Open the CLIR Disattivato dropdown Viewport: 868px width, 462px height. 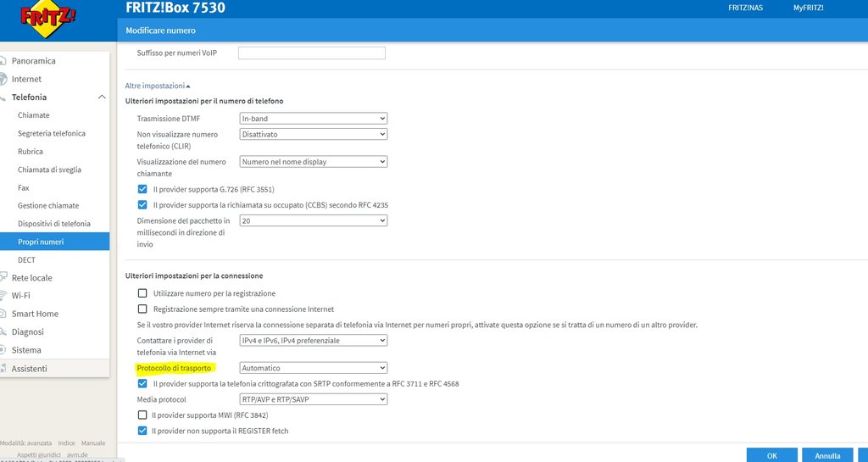point(313,134)
